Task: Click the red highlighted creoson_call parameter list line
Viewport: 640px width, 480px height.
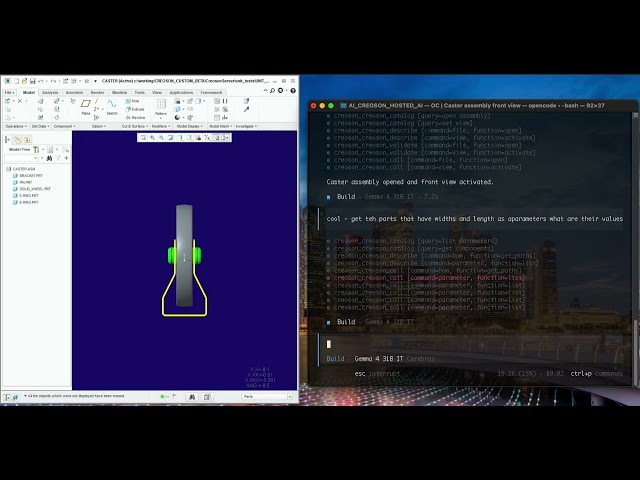Action: pos(426,278)
